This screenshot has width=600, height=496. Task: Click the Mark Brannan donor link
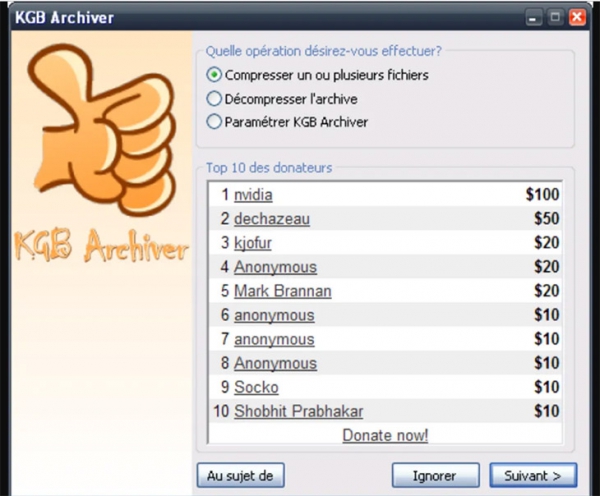pyautogui.click(x=282, y=291)
